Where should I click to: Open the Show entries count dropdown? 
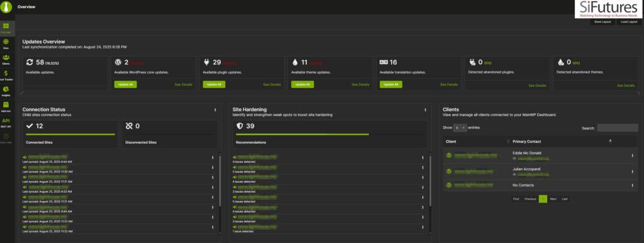point(460,128)
